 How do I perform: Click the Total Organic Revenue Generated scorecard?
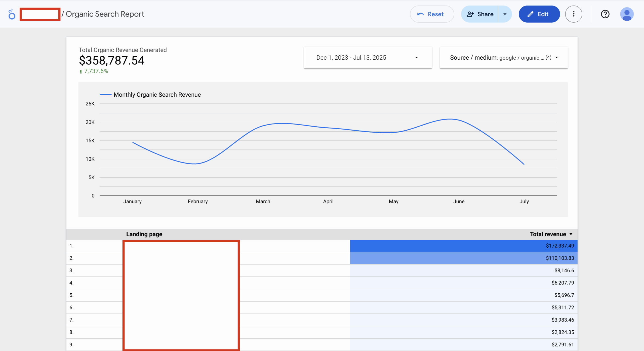(x=112, y=60)
